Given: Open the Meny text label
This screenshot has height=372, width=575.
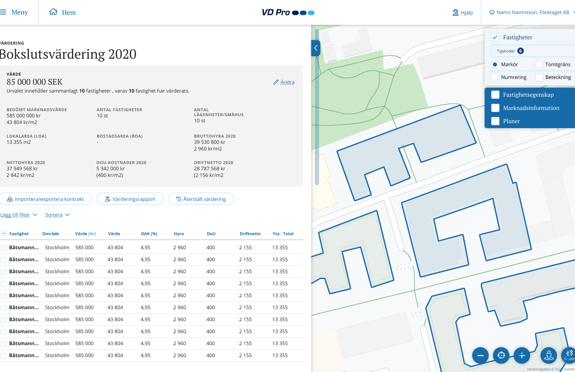Looking at the screenshot, I should click(19, 12).
